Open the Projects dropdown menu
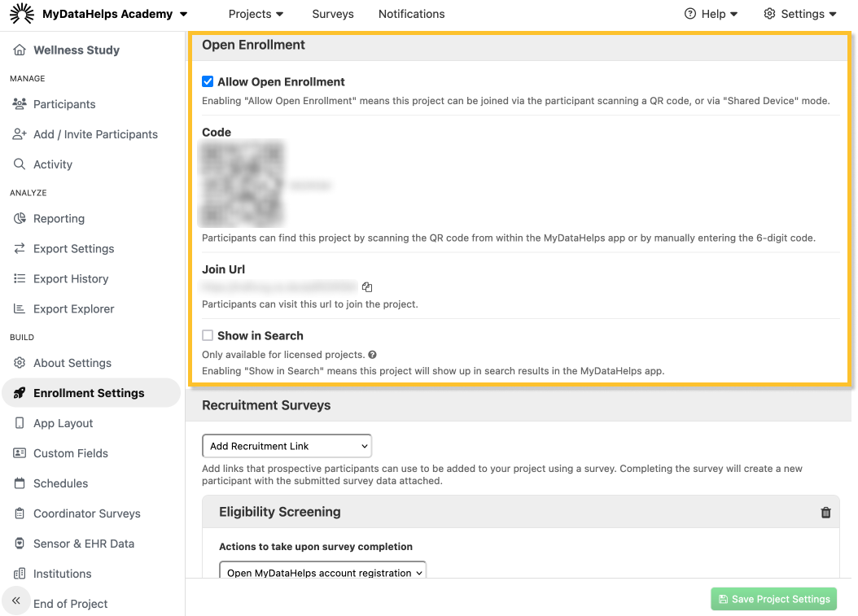The image size is (858, 616). [256, 14]
